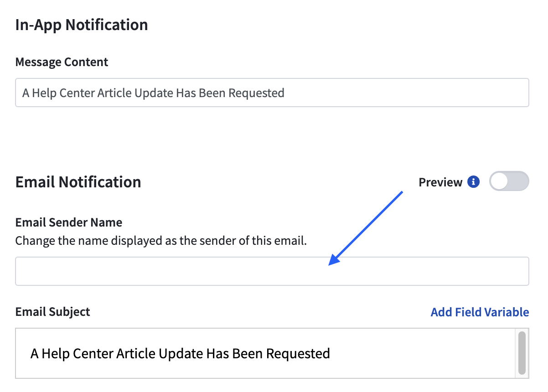Click the Preview label text
Viewport: 548px width, 392px height.
tap(440, 182)
